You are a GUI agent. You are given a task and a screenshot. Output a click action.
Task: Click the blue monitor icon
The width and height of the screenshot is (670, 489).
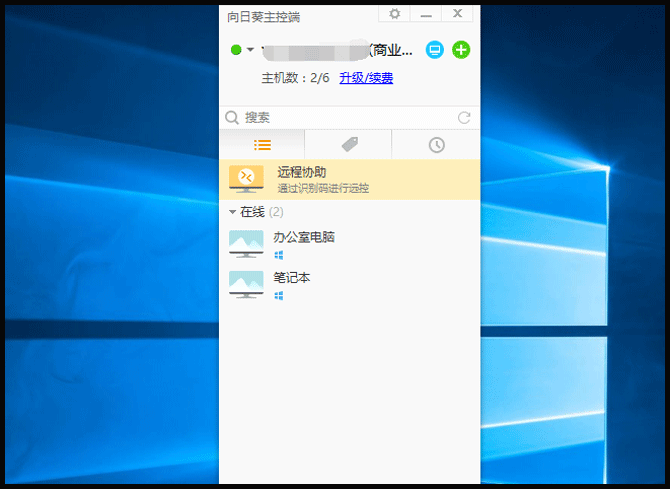(435, 50)
